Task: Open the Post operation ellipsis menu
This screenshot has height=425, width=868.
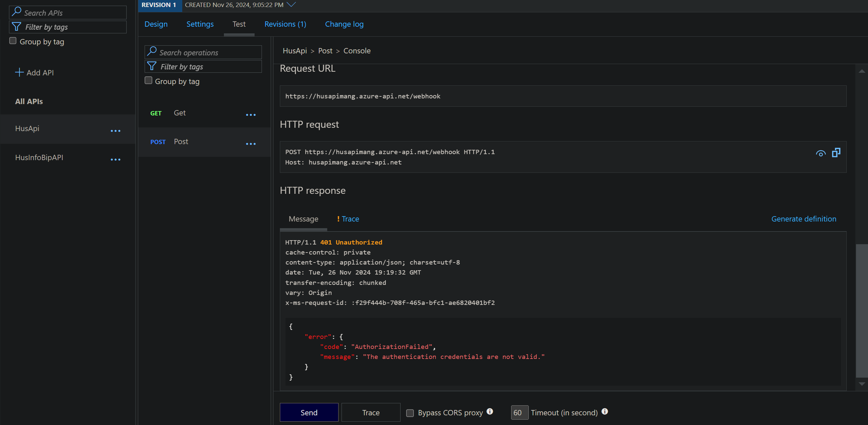Action: pyautogui.click(x=251, y=144)
